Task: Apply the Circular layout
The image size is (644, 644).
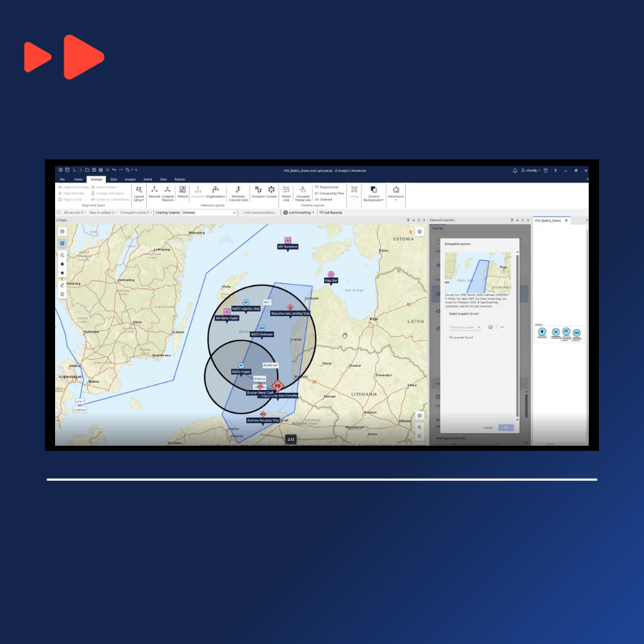Action: coord(271,192)
